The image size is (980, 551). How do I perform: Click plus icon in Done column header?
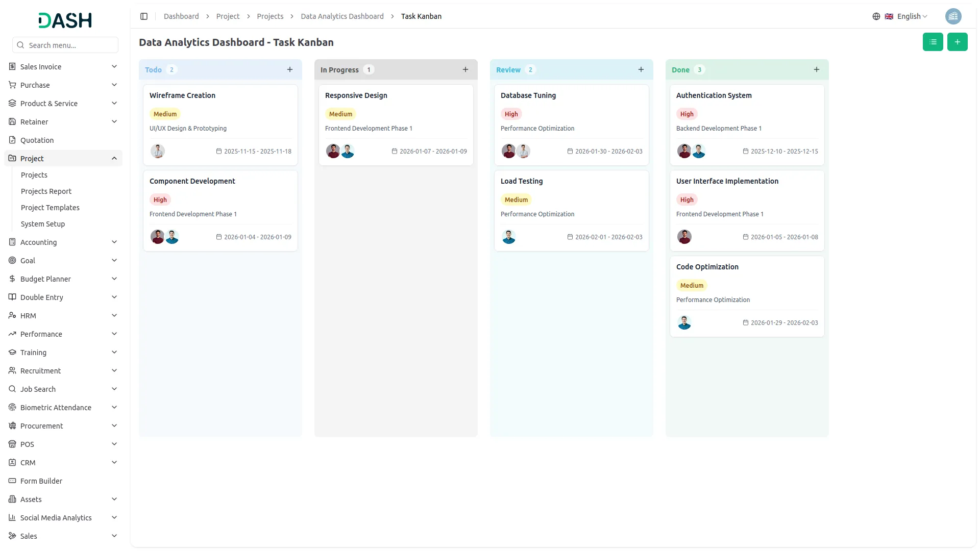[x=817, y=70]
